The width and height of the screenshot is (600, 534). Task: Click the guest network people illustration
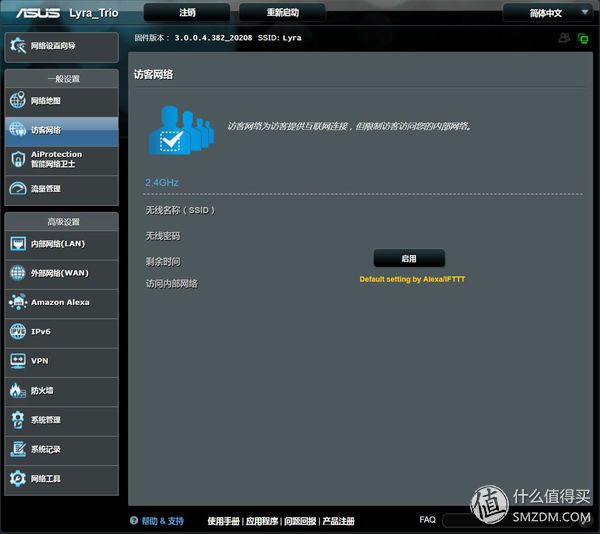pyautogui.click(x=181, y=130)
